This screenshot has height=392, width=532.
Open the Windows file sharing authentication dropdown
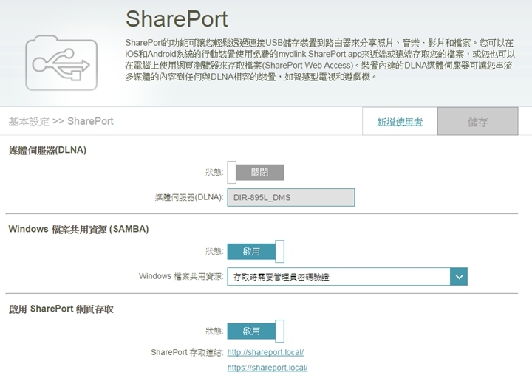click(x=347, y=277)
